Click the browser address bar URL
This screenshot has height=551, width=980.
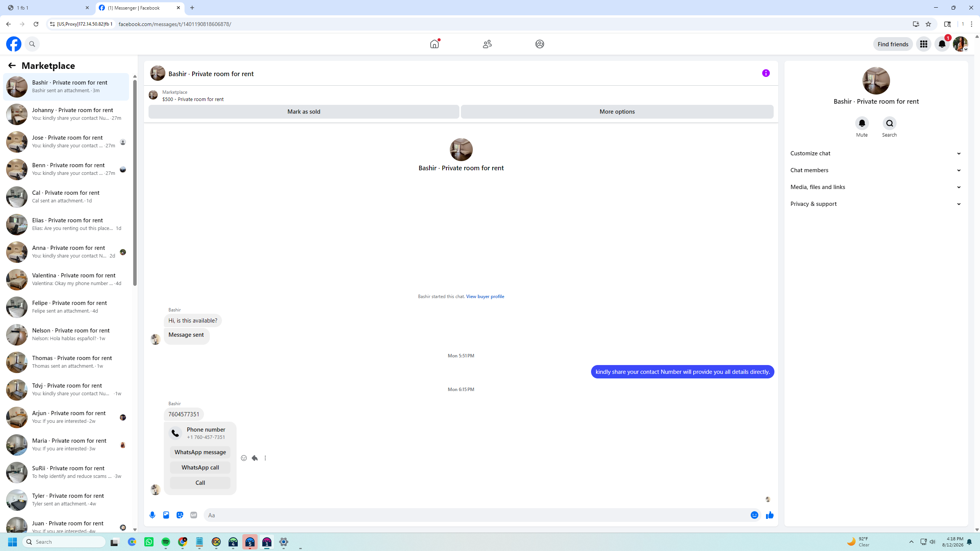(x=175, y=24)
